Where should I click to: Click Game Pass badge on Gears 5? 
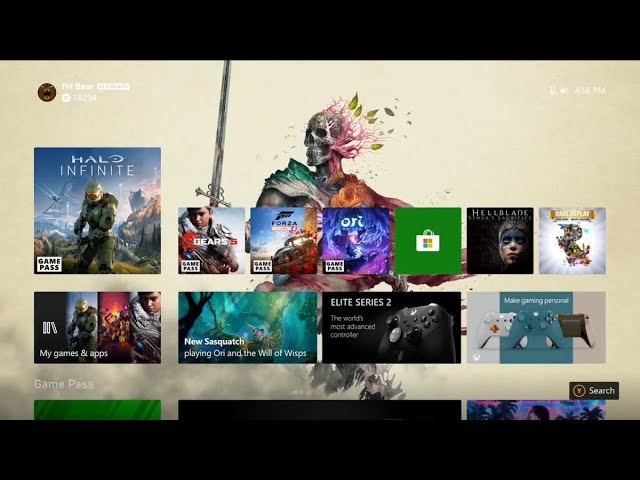pos(191,266)
